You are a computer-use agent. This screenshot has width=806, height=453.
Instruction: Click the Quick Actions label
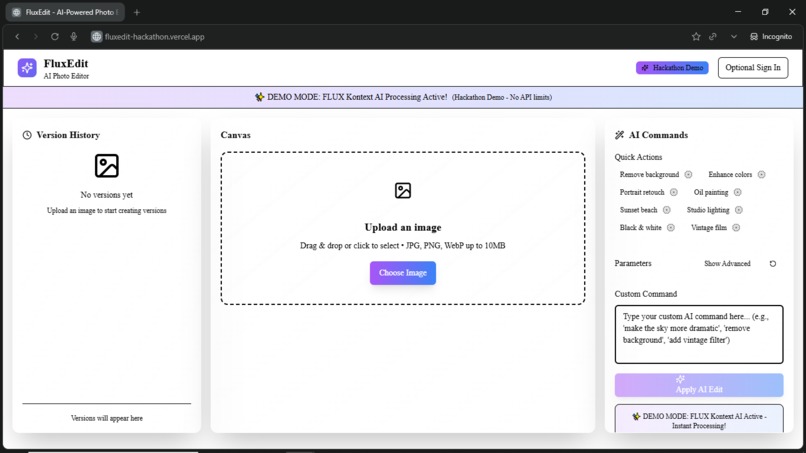point(638,157)
